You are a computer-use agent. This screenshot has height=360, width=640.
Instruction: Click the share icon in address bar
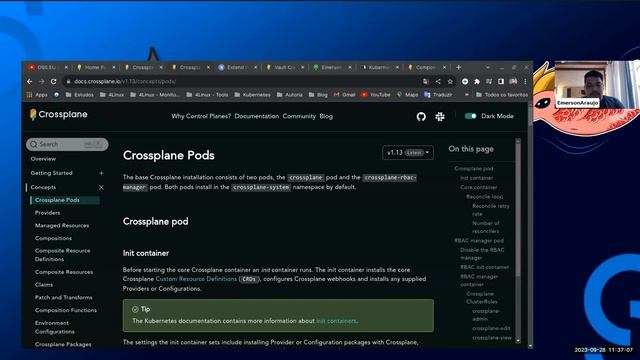point(438,82)
